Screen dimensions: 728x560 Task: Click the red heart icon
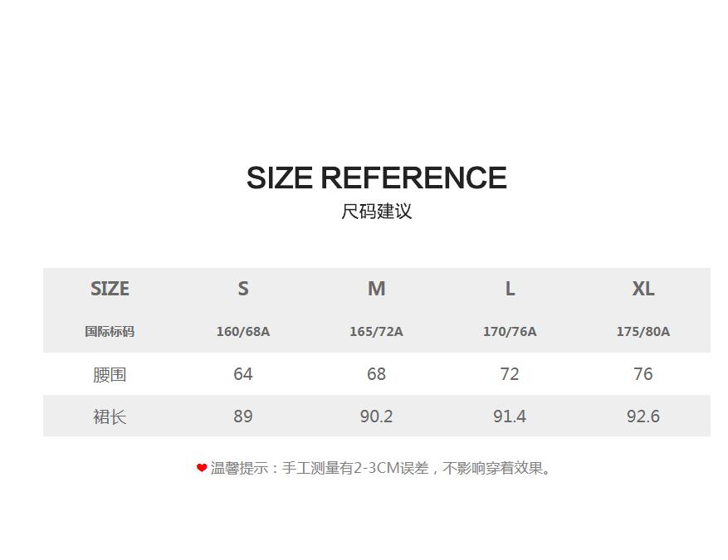(202, 468)
